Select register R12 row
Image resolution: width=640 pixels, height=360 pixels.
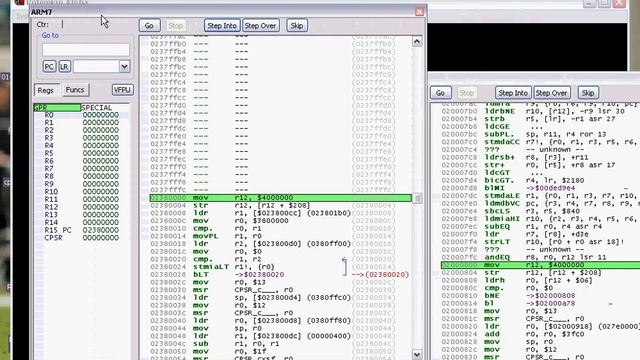pyautogui.click(x=82, y=207)
